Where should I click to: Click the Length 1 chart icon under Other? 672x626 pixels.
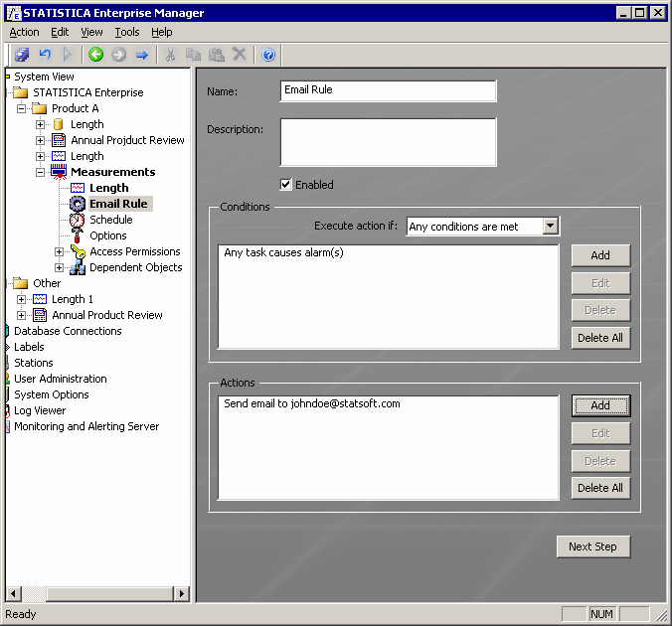point(40,299)
